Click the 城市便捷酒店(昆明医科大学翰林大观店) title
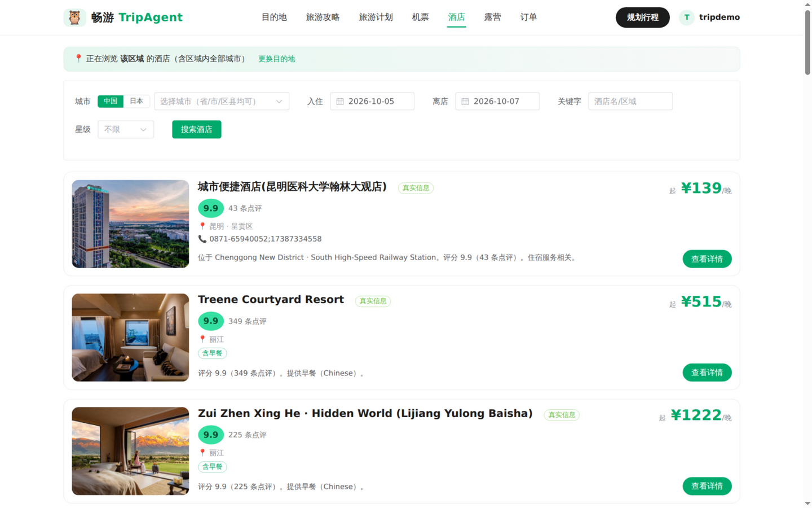812x508 pixels. pyautogui.click(x=292, y=187)
